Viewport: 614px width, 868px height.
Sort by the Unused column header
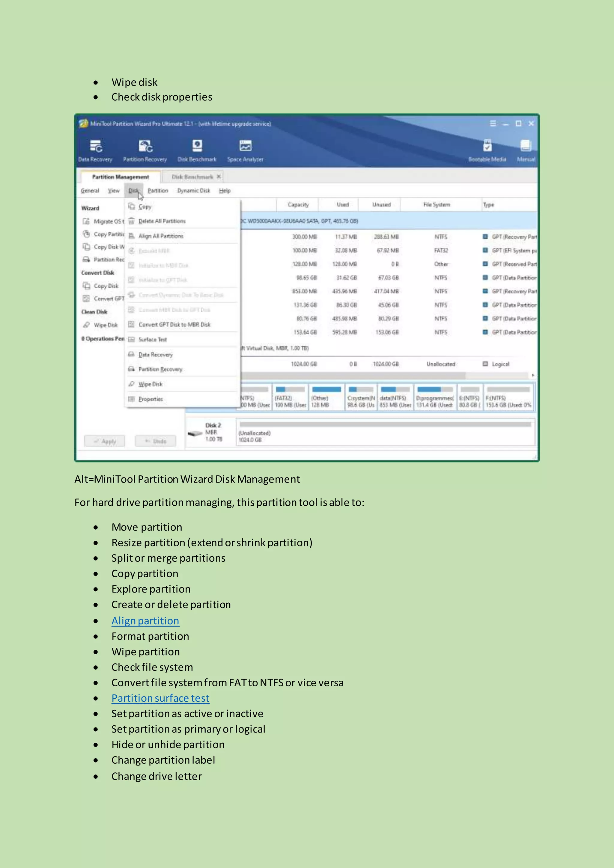(380, 204)
